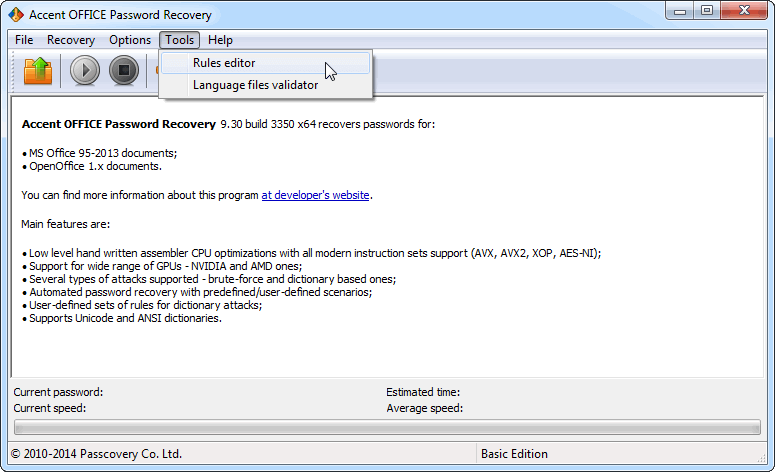Click the Estimated time label
Viewport: 775px width, 472px height.
click(423, 392)
